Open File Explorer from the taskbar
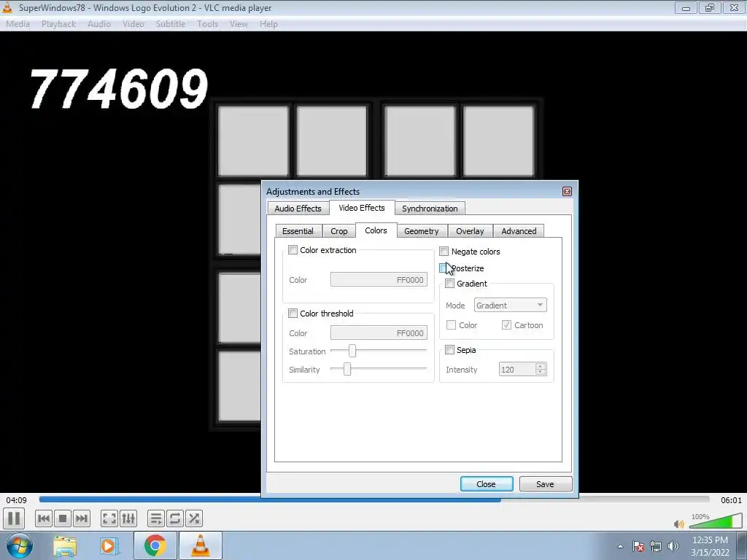Image resolution: width=747 pixels, height=560 pixels. (65, 545)
